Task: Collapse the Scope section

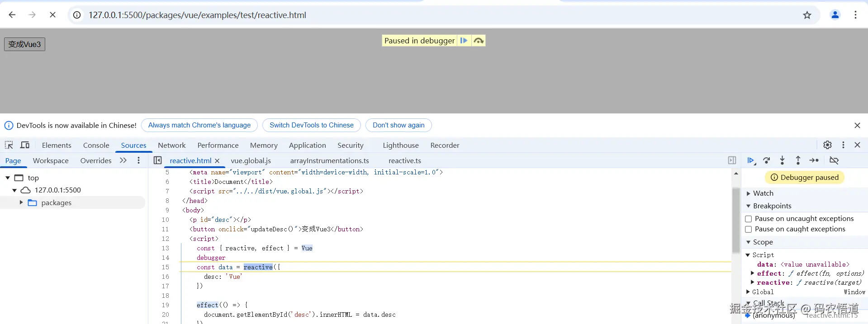Action: [748, 242]
